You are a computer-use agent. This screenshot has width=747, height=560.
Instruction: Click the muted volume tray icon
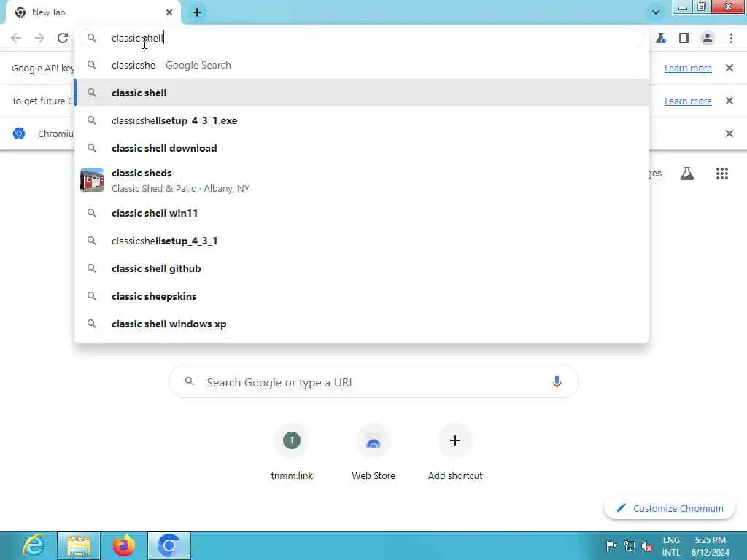(x=647, y=545)
